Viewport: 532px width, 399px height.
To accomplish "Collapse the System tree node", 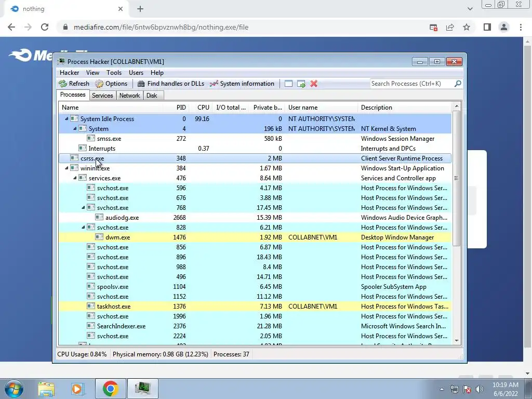I will (x=75, y=129).
